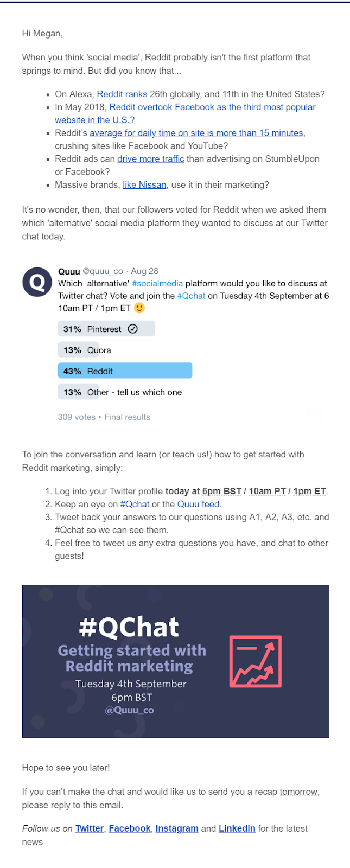This screenshot has height=868, width=350.
Task: Click the 'like Nissan' link
Action: pos(144,185)
